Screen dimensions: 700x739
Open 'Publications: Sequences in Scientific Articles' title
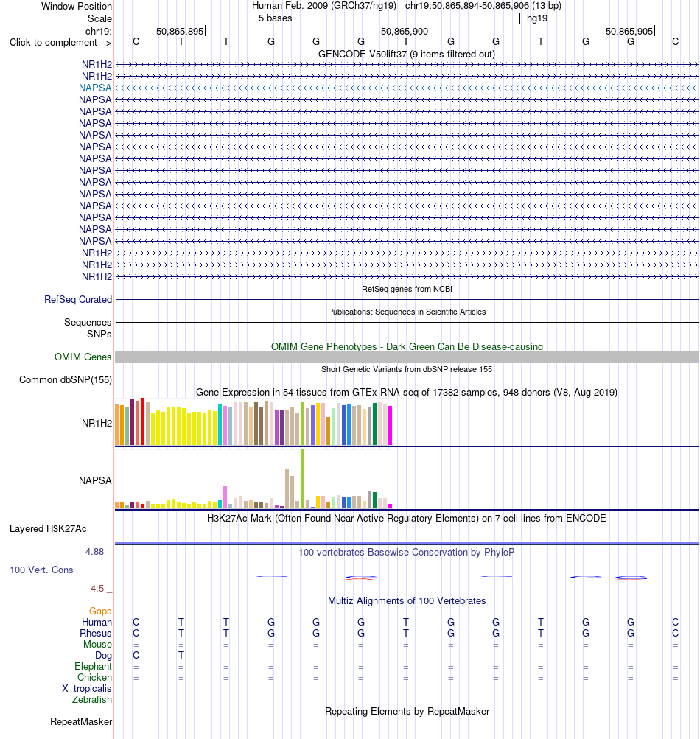coord(407,312)
